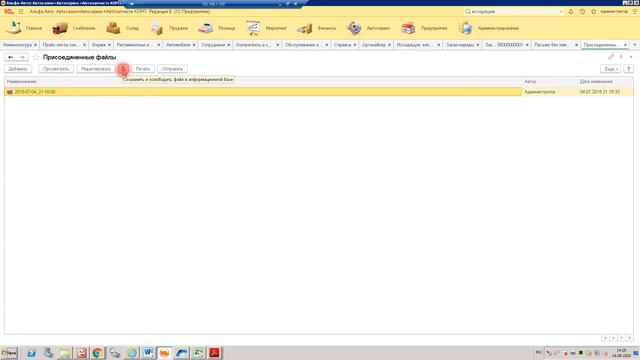Switch to the Заказ-наряды tab
Viewport: 640px width, 360px height.
click(460, 44)
